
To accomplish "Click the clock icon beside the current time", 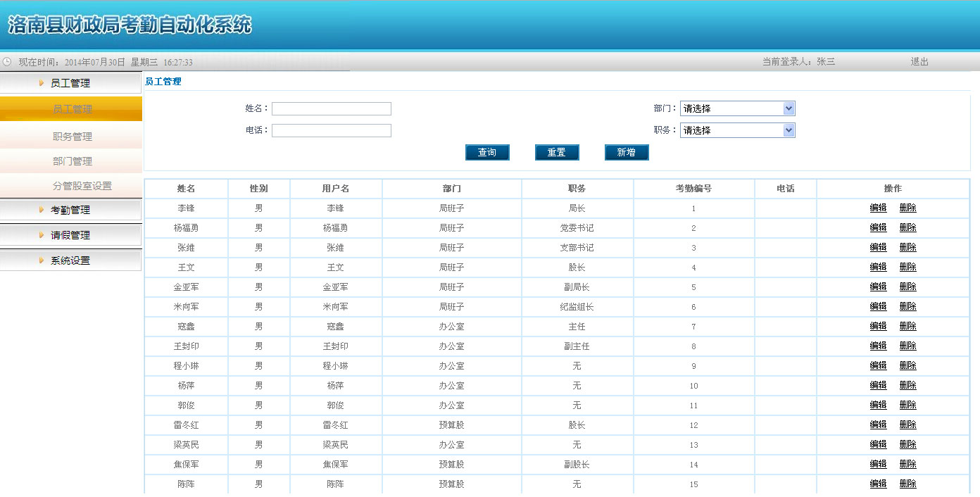I will coord(6,61).
